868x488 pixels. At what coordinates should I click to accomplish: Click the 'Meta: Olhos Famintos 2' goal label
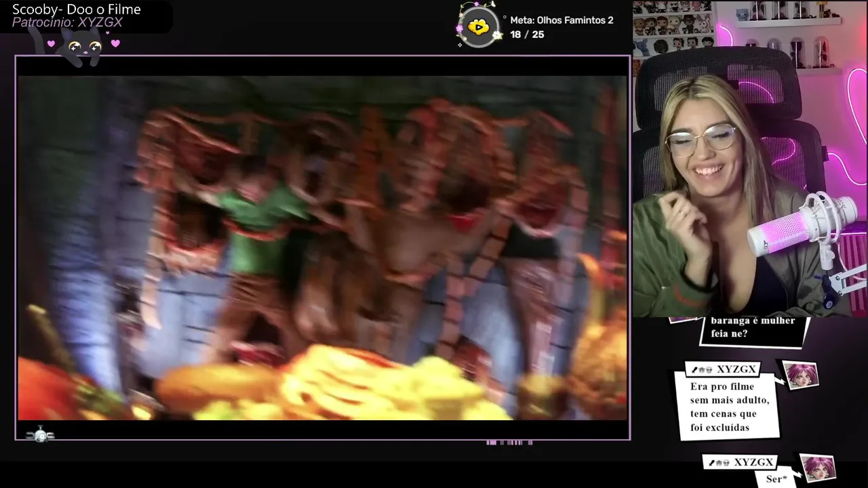(561, 20)
